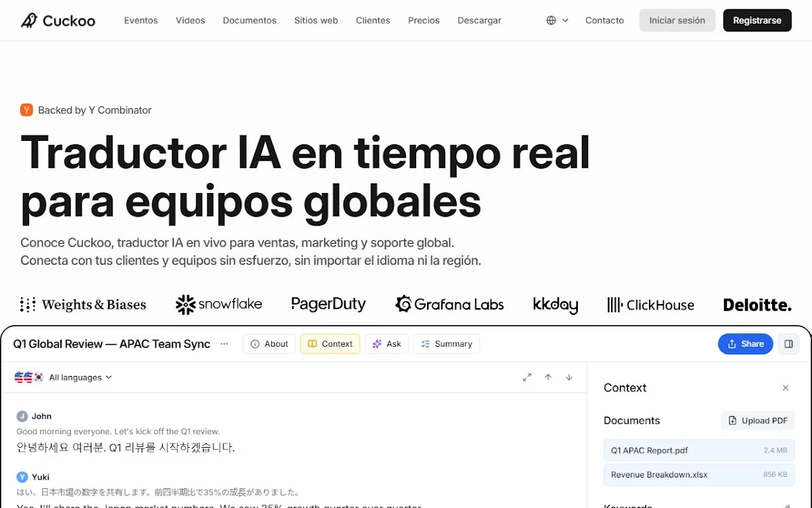Open the Revenue Breakdown.xlsx document
Viewport: 812px width, 508px height.
pos(699,475)
